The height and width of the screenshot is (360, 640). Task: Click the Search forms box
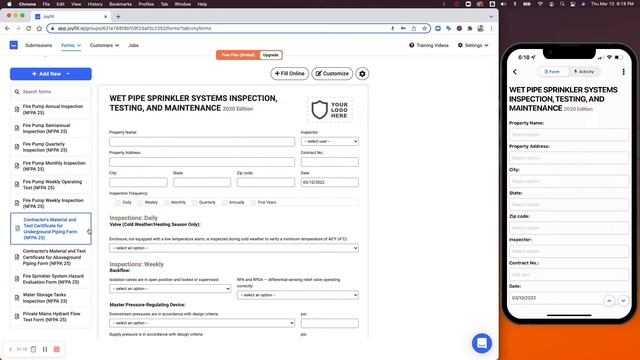51,92
